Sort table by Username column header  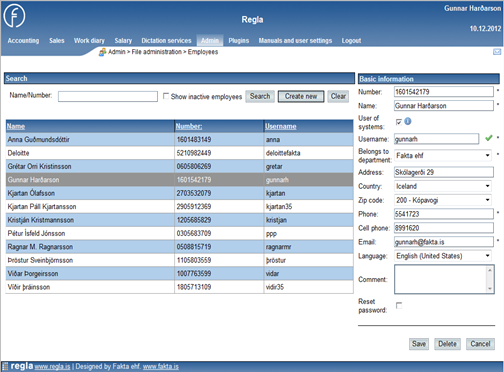click(281, 126)
